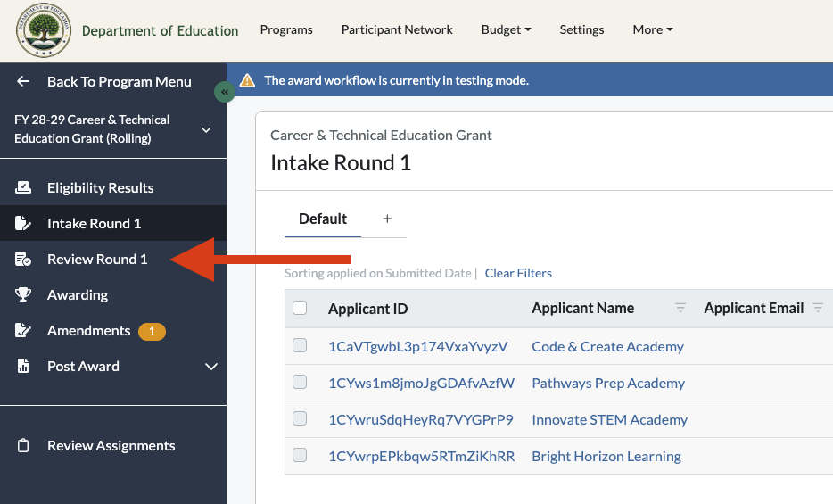Click the Amendments edit icon
833x504 pixels.
coord(23,330)
